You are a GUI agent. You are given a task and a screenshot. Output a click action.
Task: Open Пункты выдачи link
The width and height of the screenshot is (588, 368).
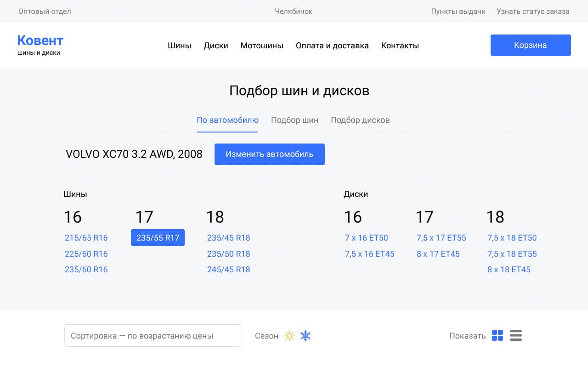click(458, 11)
